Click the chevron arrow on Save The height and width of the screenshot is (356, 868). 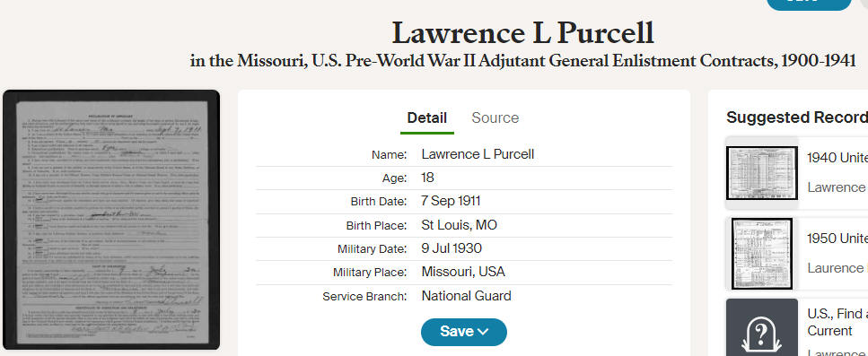(483, 332)
